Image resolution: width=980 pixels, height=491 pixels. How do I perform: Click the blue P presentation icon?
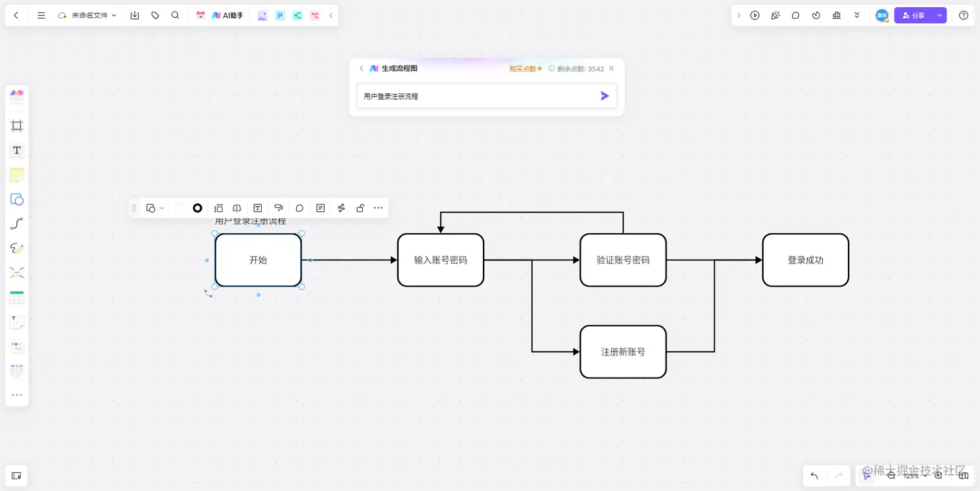(x=280, y=16)
